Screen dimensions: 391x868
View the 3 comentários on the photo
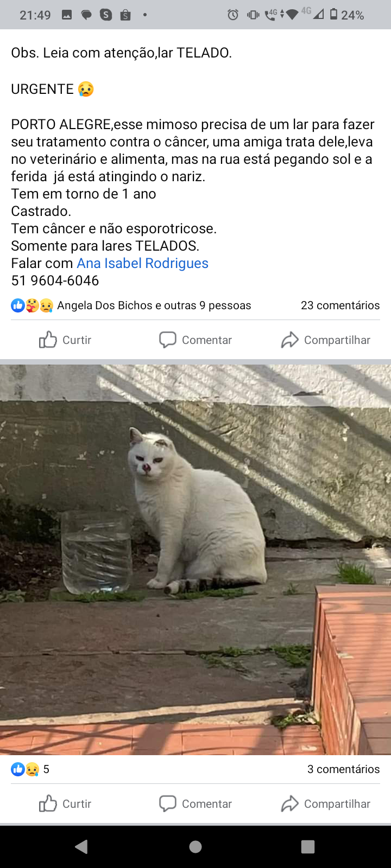click(344, 769)
